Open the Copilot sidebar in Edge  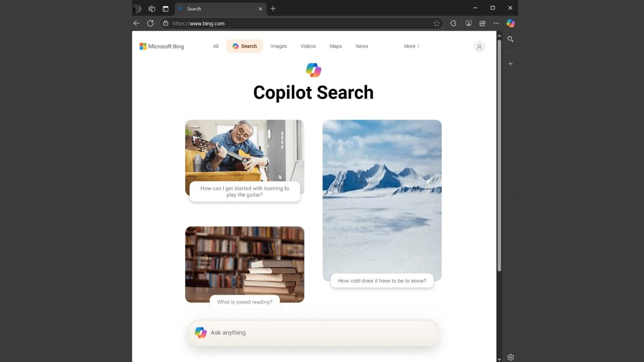[510, 23]
